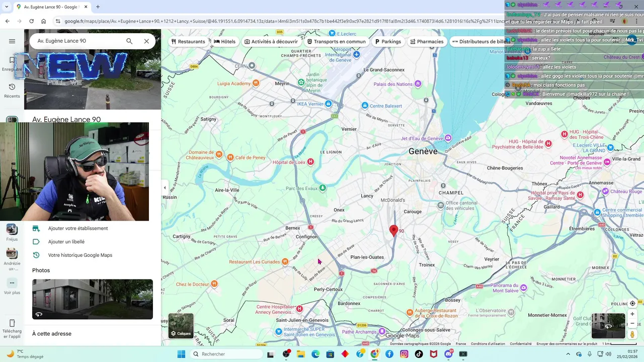Click Ajouter un libellé
The width and height of the screenshot is (644, 362).
click(x=66, y=242)
